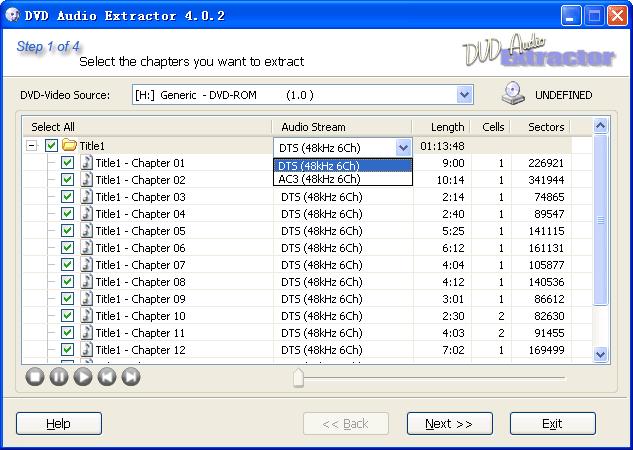Go to Next step

450,424
